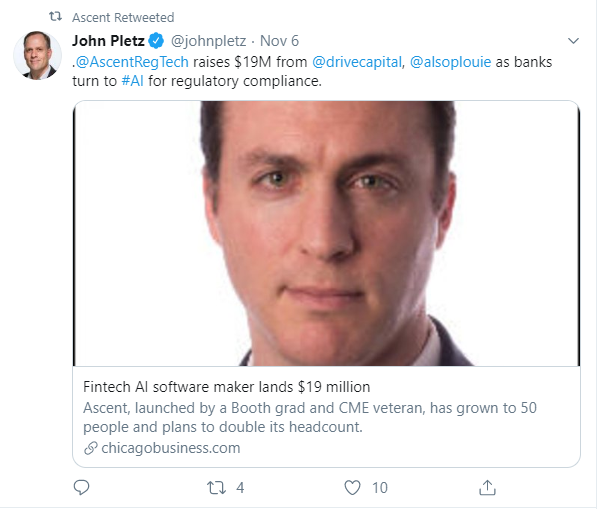This screenshot has height=509, width=597.
Task: Expand the tweet options chevron
Action: point(573,41)
